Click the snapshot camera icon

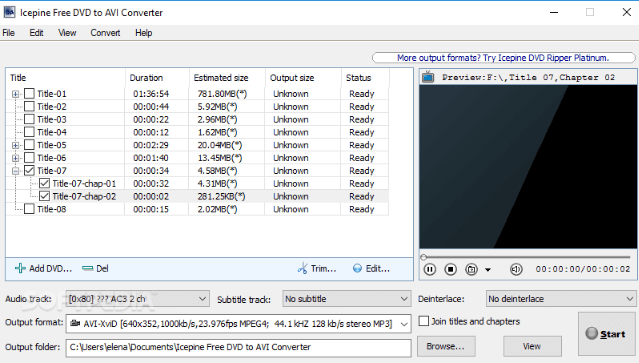tap(471, 269)
